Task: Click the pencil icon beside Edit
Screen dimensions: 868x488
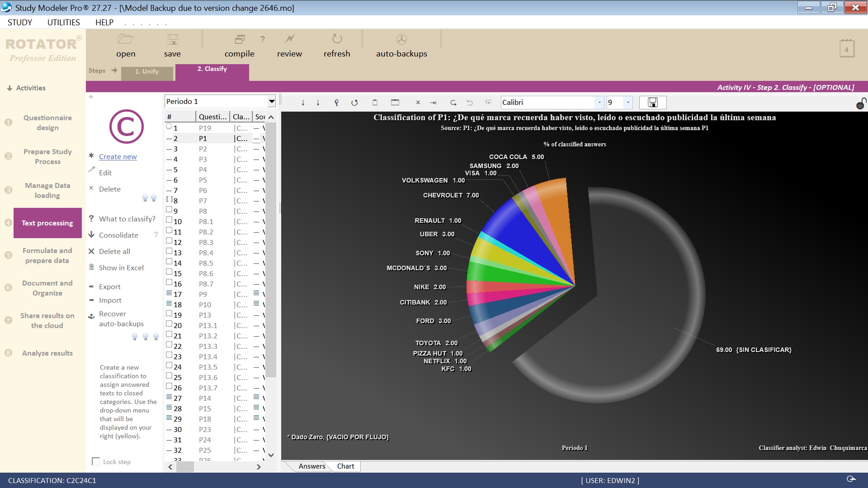Action: click(x=92, y=169)
